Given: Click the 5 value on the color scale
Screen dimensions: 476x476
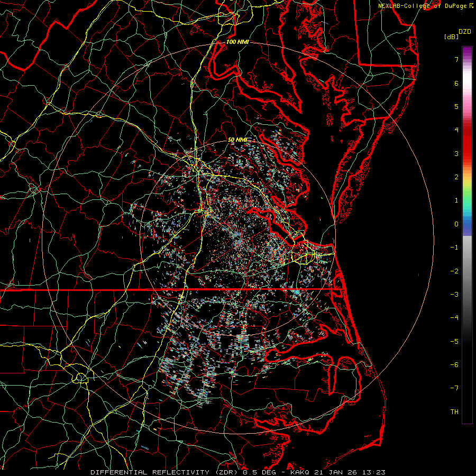Looking at the screenshot, I should click(456, 106).
